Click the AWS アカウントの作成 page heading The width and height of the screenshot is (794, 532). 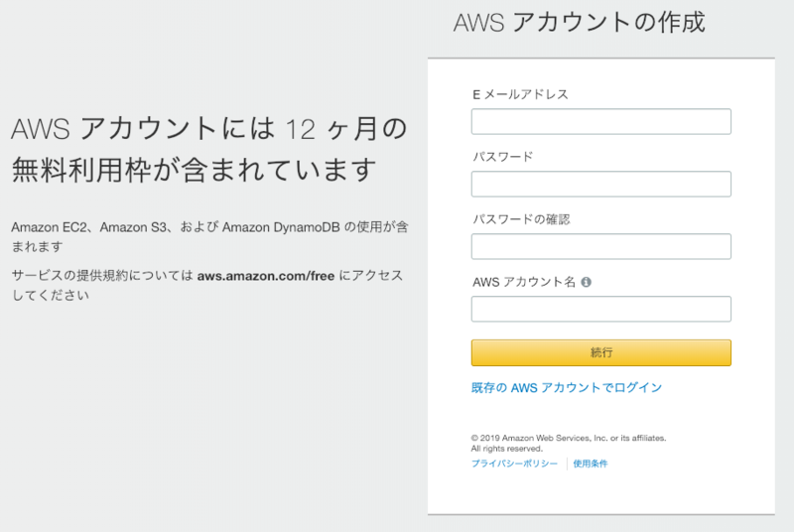coord(579,23)
